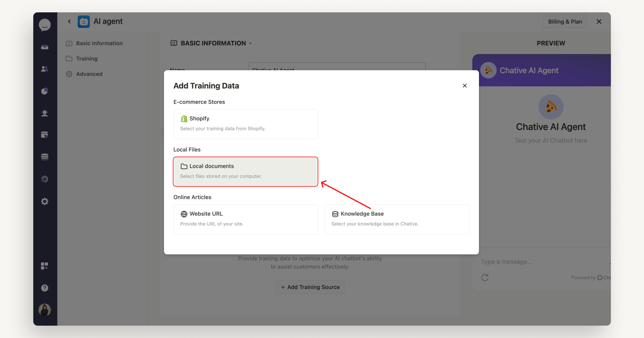Click the help question mark icon
The image size is (644, 338).
click(45, 288)
